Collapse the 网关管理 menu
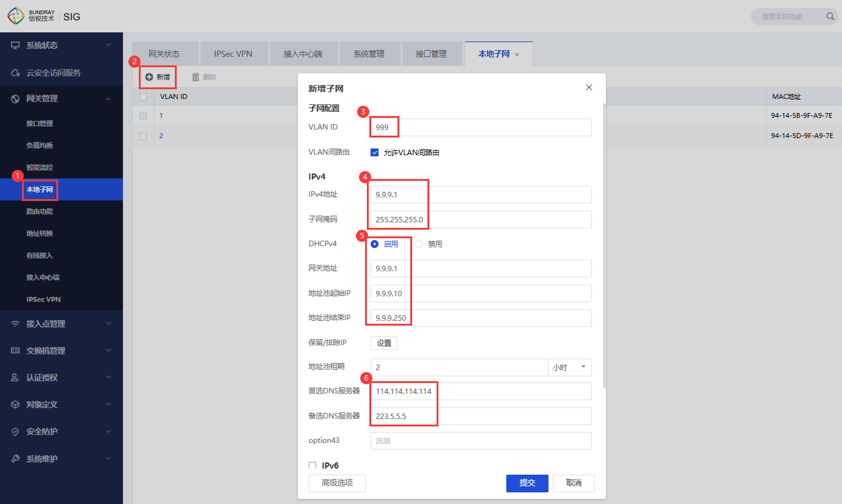Viewport: 842px width, 504px height. click(108, 98)
